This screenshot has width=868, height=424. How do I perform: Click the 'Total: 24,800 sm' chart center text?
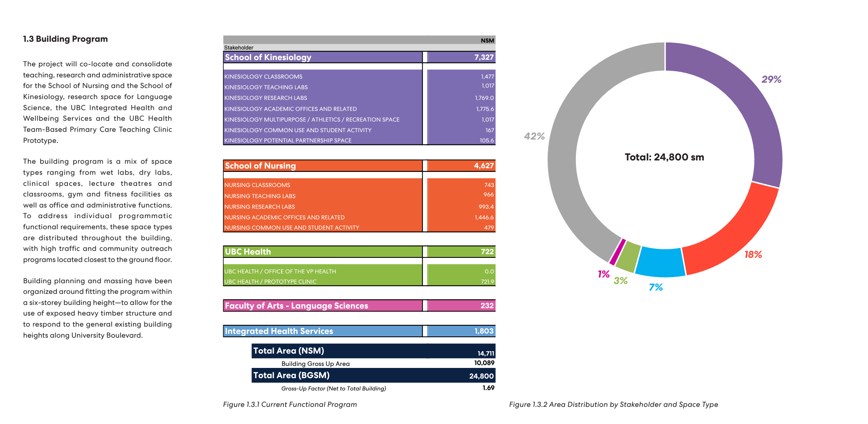point(664,157)
